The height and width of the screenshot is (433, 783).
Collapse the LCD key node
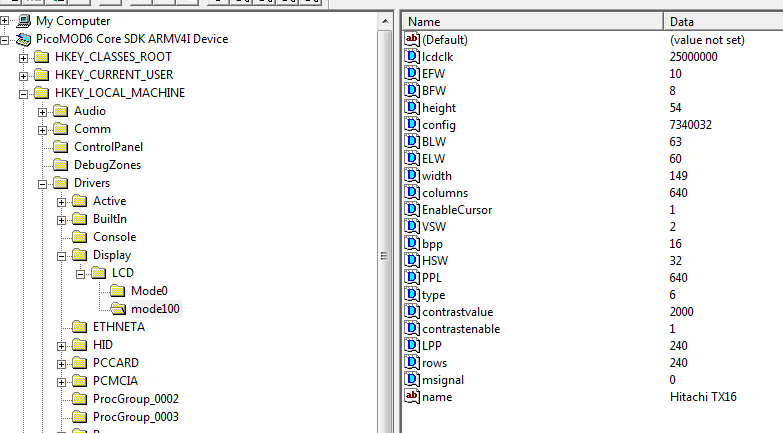pyautogui.click(x=82, y=273)
